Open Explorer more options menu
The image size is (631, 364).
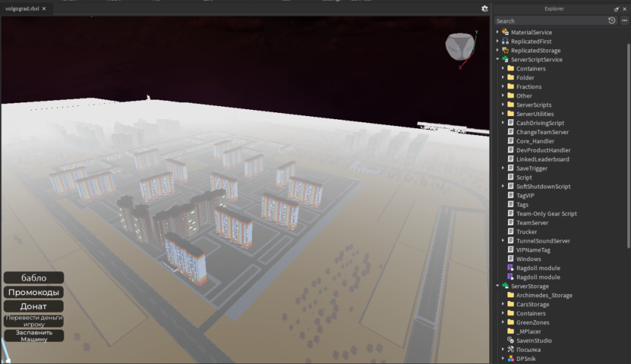(x=625, y=21)
